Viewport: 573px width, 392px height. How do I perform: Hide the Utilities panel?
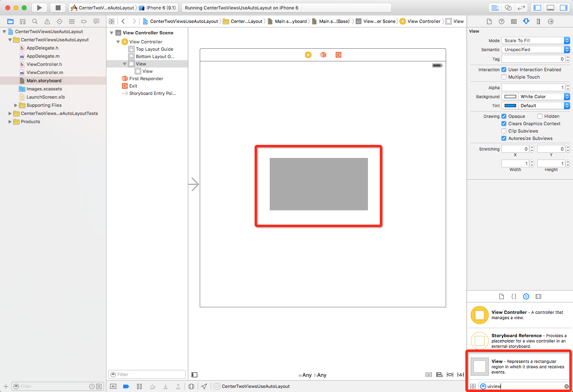point(564,8)
